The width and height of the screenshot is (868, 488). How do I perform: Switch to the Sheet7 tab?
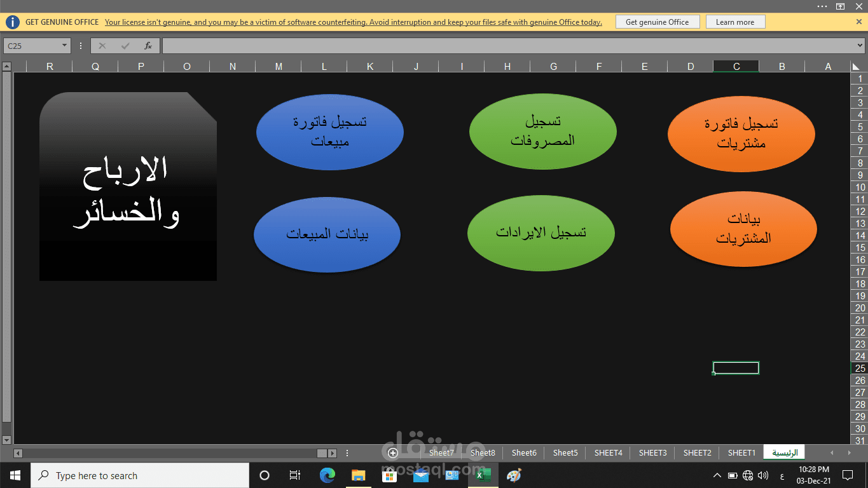441,453
